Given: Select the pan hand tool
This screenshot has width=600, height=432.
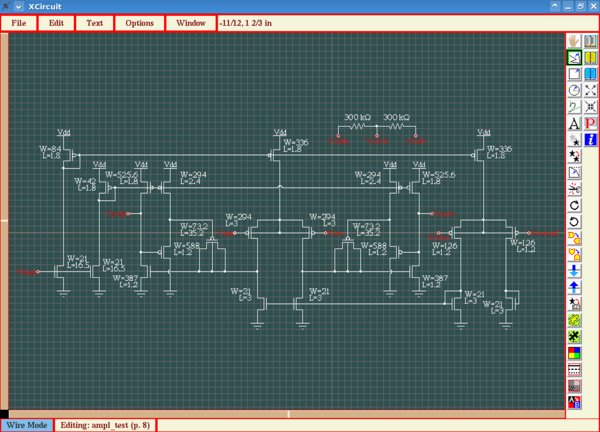Looking at the screenshot, I should [x=575, y=41].
